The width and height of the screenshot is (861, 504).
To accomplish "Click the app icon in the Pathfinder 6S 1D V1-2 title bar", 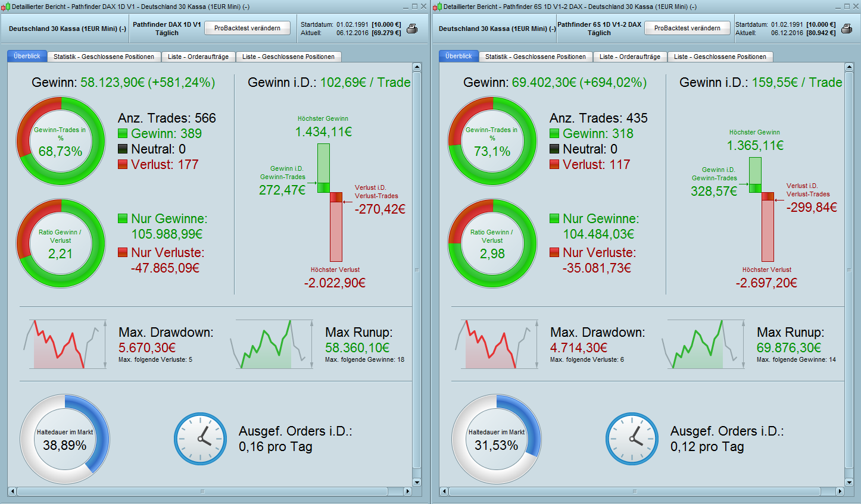I will click(x=437, y=7).
